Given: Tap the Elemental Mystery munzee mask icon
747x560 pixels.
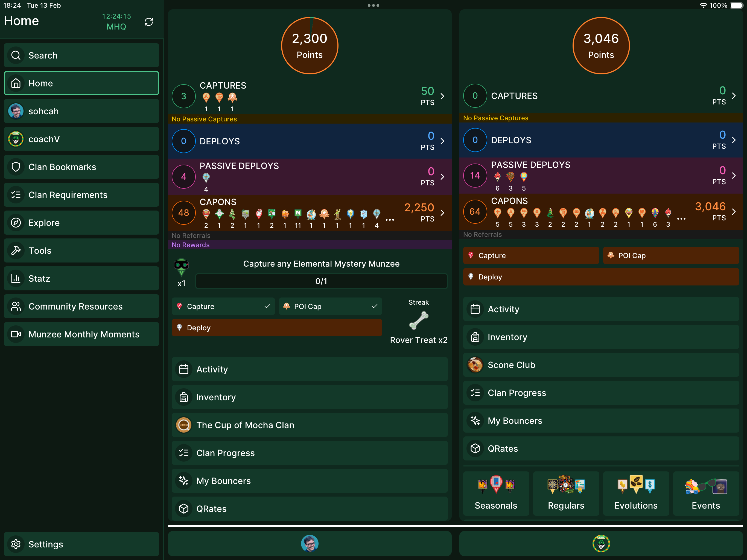Looking at the screenshot, I should (x=181, y=267).
